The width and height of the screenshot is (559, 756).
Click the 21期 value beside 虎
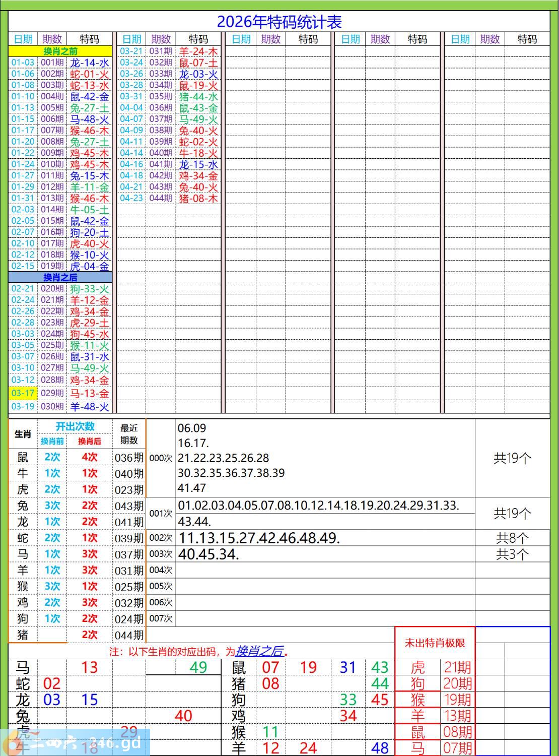coord(457,667)
